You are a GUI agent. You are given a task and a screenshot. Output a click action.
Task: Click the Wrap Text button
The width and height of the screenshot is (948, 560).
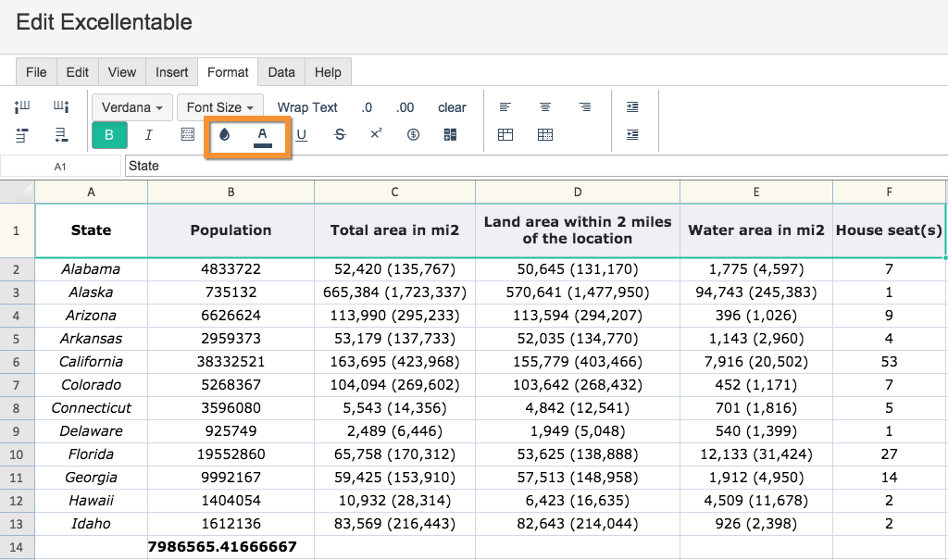[x=307, y=107]
